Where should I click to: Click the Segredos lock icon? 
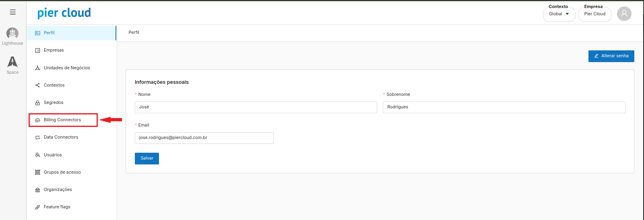pyautogui.click(x=37, y=103)
